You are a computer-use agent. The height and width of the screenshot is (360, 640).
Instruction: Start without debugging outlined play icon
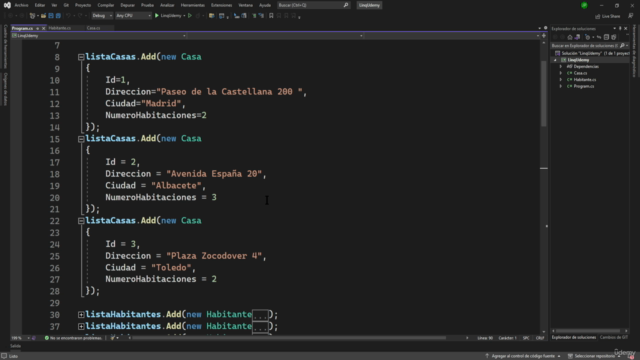click(190, 16)
